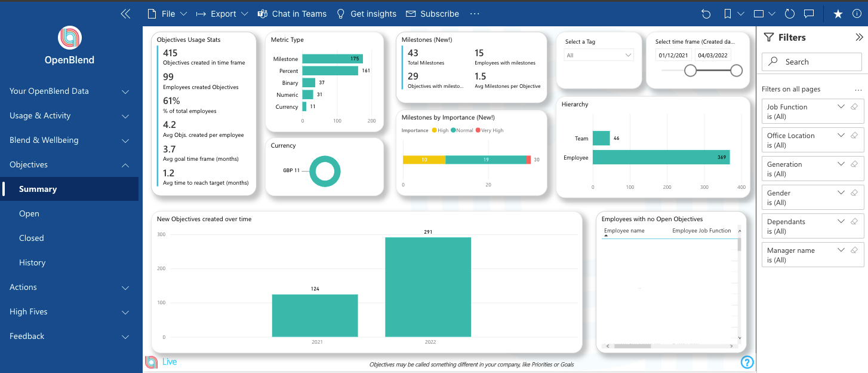Click Employee Job Function column header
Viewport: 868px width, 373px height.
coord(701,231)
